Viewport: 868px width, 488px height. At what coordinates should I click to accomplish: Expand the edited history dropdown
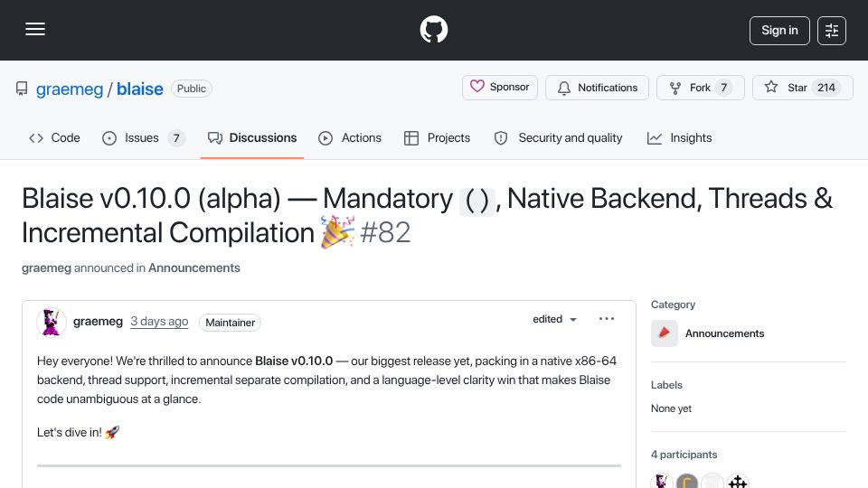click(x=554, y=319)
